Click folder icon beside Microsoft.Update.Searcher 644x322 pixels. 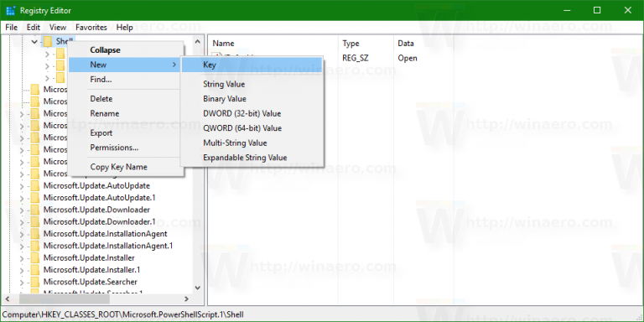35,282
